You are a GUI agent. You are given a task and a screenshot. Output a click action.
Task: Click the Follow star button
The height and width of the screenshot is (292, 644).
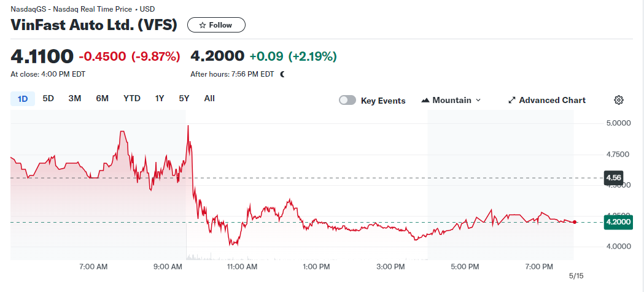(x=216, y=25)
